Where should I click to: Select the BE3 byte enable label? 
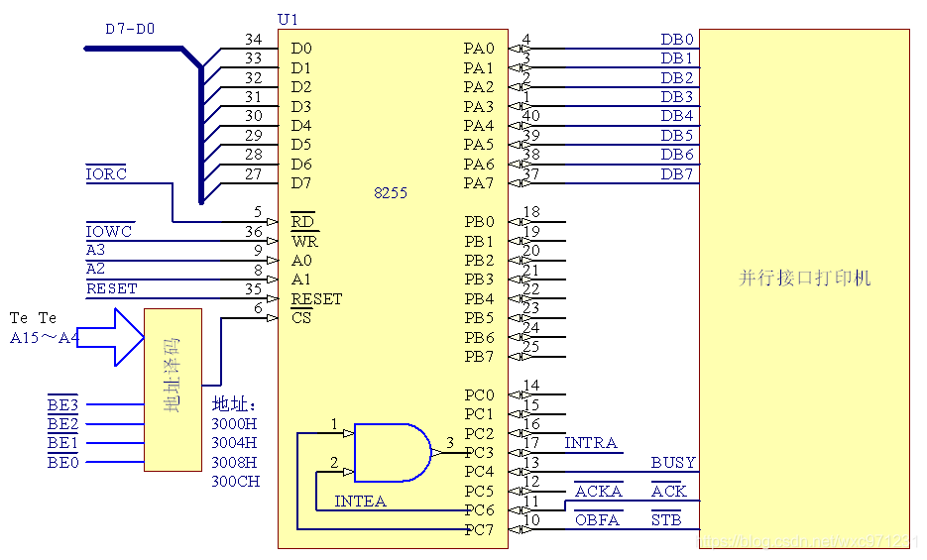[x=62, y=404]
